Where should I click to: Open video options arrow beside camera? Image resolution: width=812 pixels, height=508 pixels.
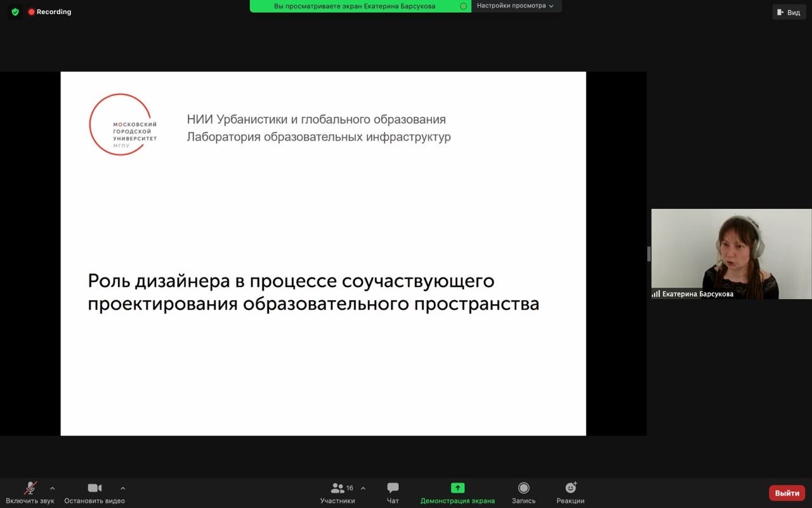click(122, 488)
